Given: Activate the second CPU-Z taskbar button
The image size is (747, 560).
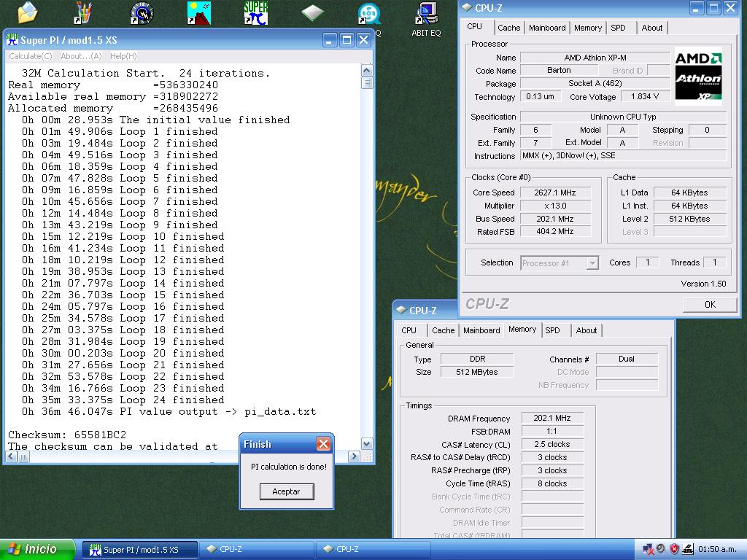Looking at the screenshot, I should 373,550.
